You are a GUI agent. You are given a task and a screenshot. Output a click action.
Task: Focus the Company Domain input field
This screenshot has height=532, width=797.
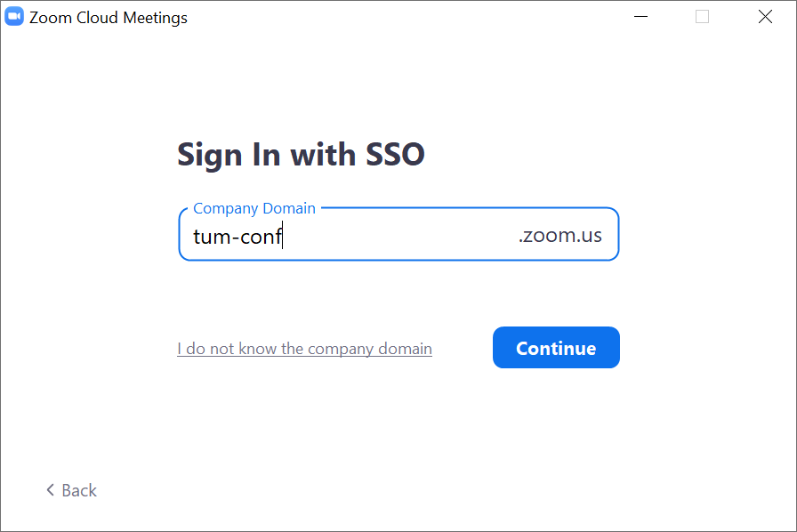coord(398,237)
